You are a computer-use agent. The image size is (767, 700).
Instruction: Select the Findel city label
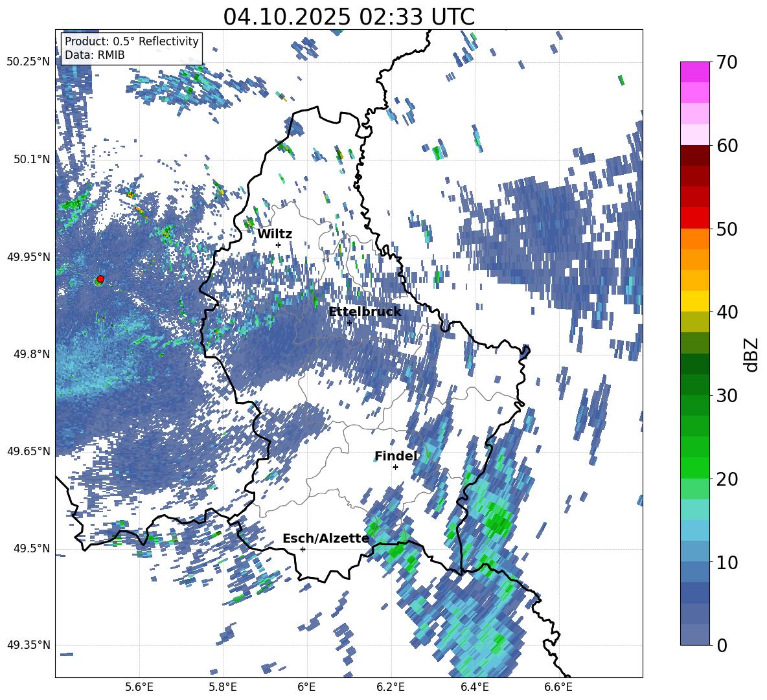(396, 456)
